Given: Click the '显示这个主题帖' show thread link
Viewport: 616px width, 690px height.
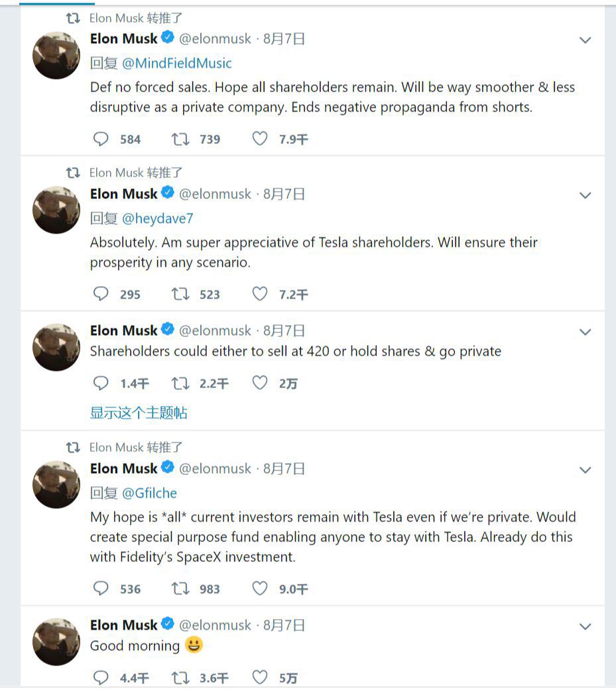Looking at the screenshot, I should click(139, 413).
